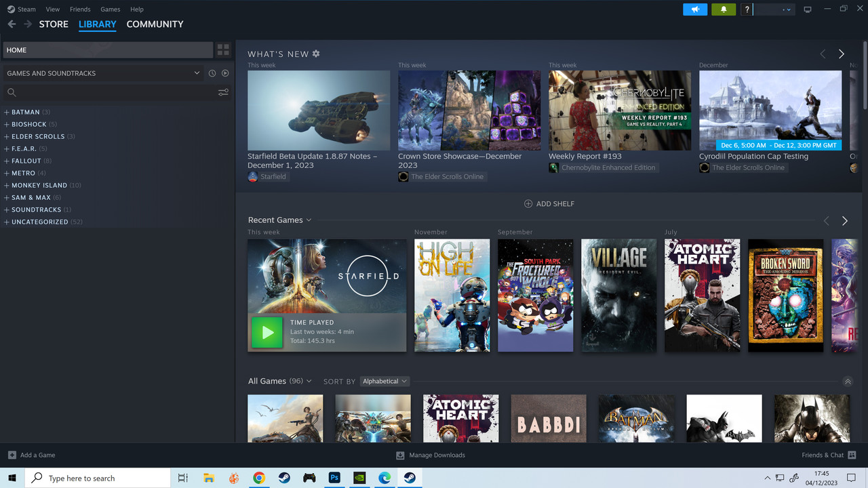This screenshot has width=868, height=488.
Task: Open recent activity clock filter
Action: pyautogui.click(x=212, y=73)
